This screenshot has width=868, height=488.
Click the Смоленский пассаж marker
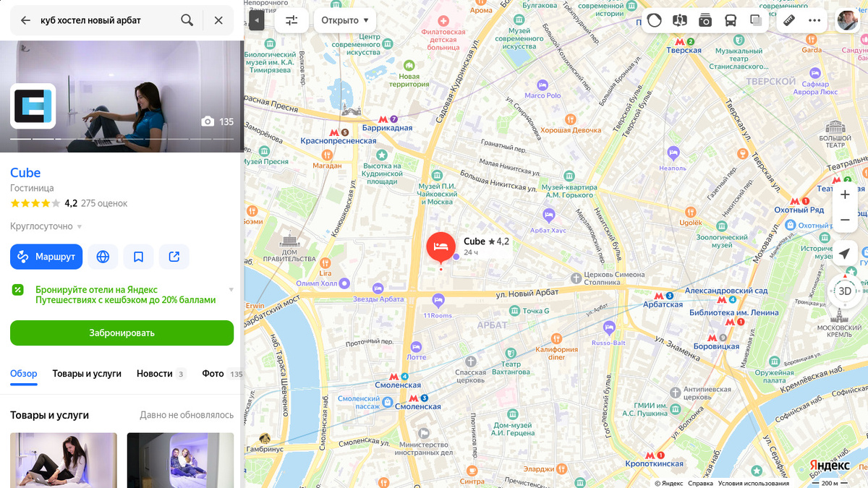[367, 403]
